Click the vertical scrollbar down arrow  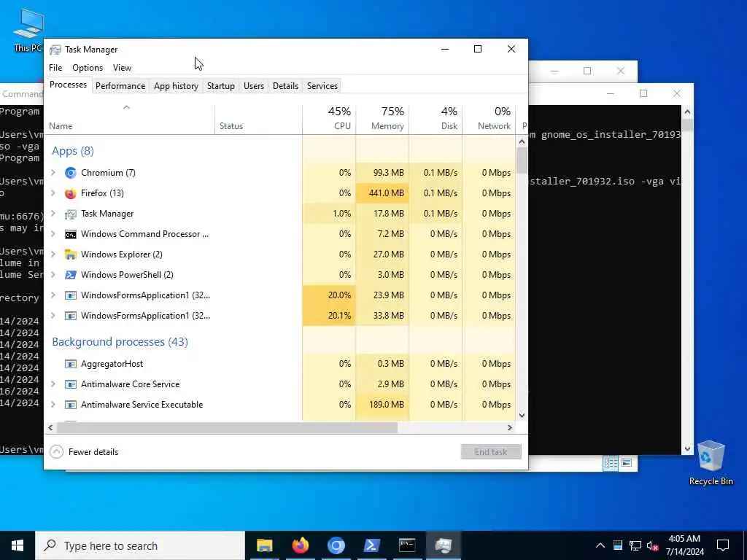(522, 415)
